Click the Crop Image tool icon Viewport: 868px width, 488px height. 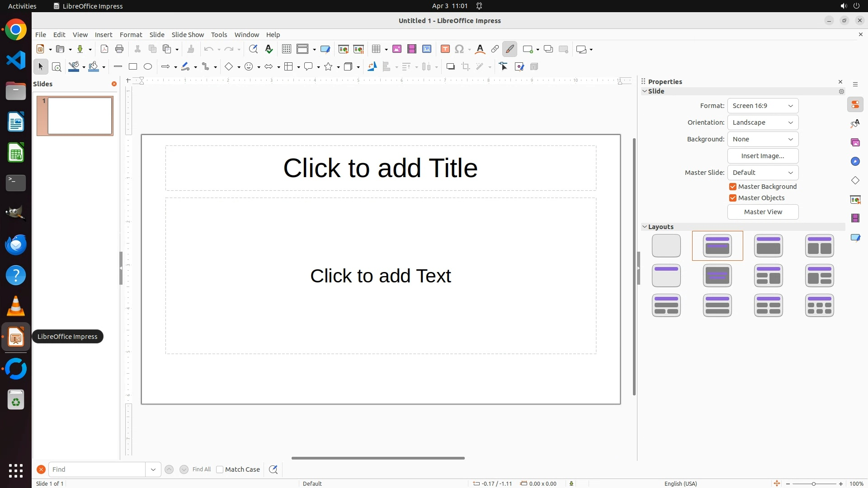(466, 67)
